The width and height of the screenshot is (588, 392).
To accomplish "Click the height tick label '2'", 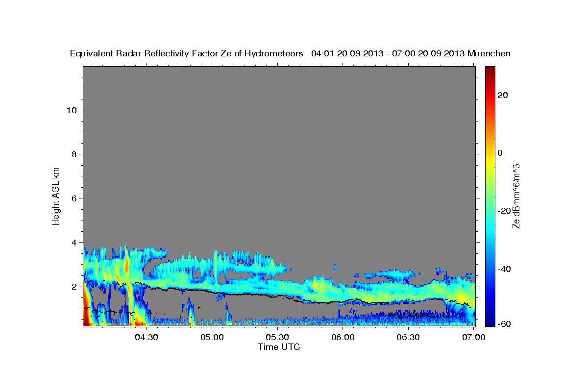I will pyautogui.click(x=73, y=286).
